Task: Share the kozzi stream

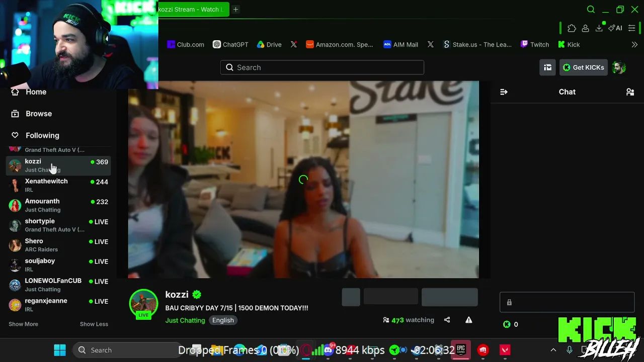Action: [x=447, y=320]
